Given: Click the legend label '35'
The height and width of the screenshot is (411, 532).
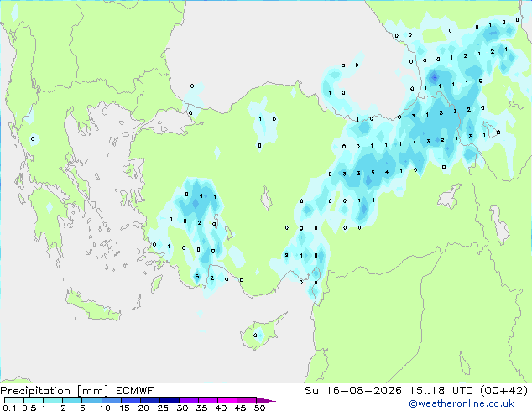Looking at the screenshot, I should click(201, 408).
